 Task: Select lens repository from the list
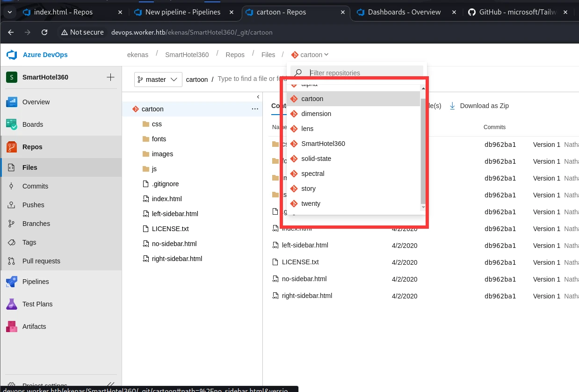click(353, 129)
